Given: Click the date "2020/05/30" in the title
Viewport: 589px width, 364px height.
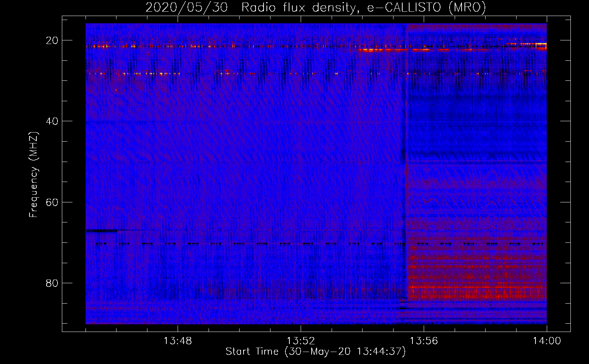Looking at the screenshot, I should (187, 7).
